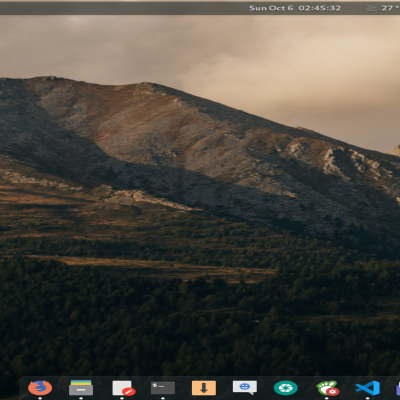
Task: Click the running indicator dot under VS Code
Action: point(368,398)
